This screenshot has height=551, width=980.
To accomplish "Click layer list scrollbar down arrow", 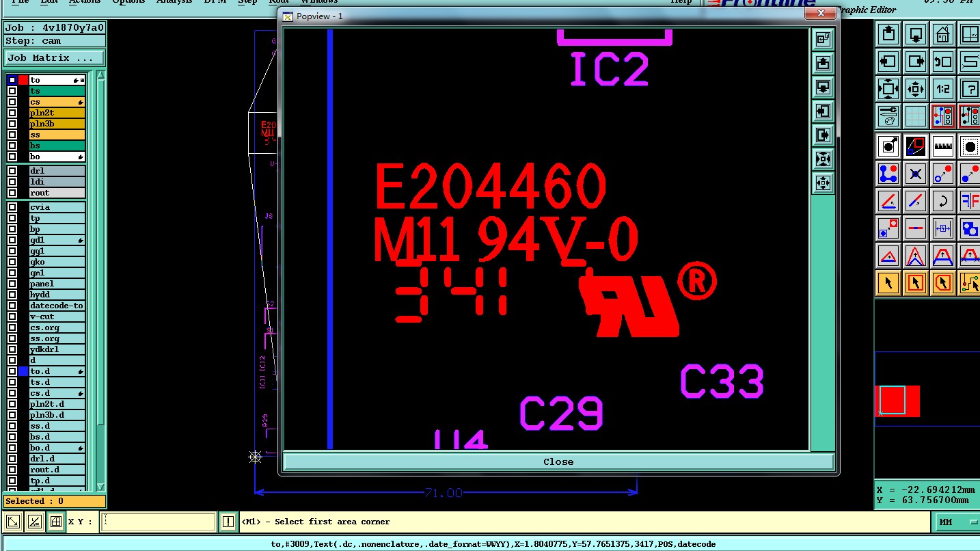I will (x=100, y=487).
